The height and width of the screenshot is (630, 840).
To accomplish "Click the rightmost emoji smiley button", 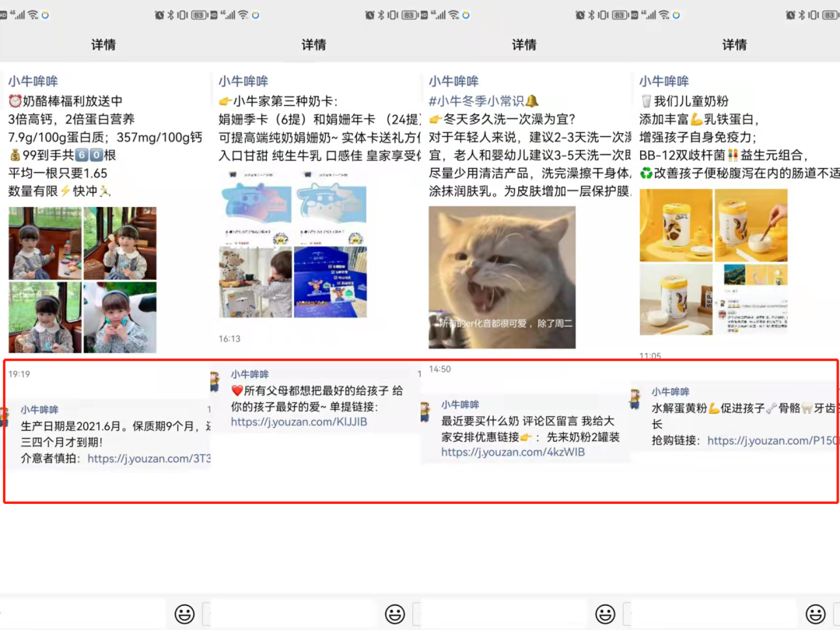I will pos(816,614).
